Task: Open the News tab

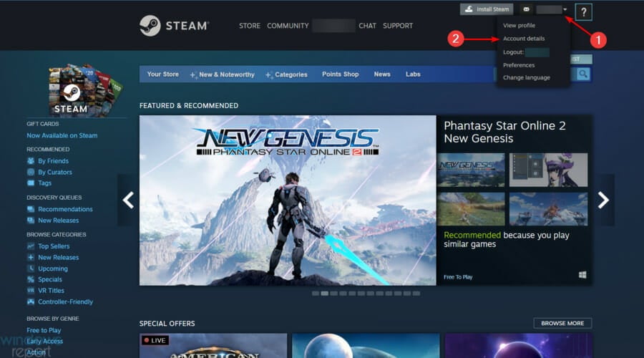Action: click(382, 74)
